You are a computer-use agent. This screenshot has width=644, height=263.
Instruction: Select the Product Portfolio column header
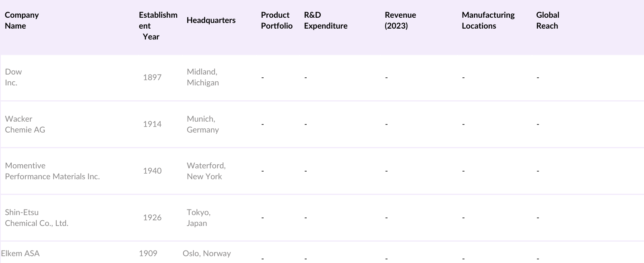tap(277, 20)
